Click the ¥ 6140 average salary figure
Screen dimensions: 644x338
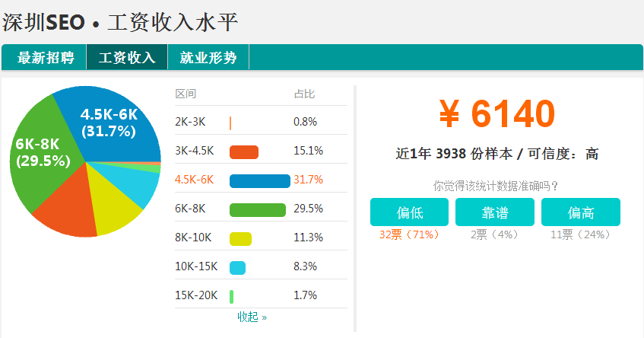[497, 113]
